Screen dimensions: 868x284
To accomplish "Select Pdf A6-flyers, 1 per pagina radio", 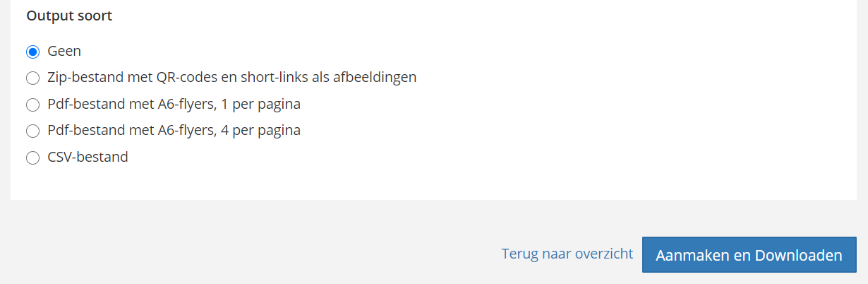I will 32,105.
